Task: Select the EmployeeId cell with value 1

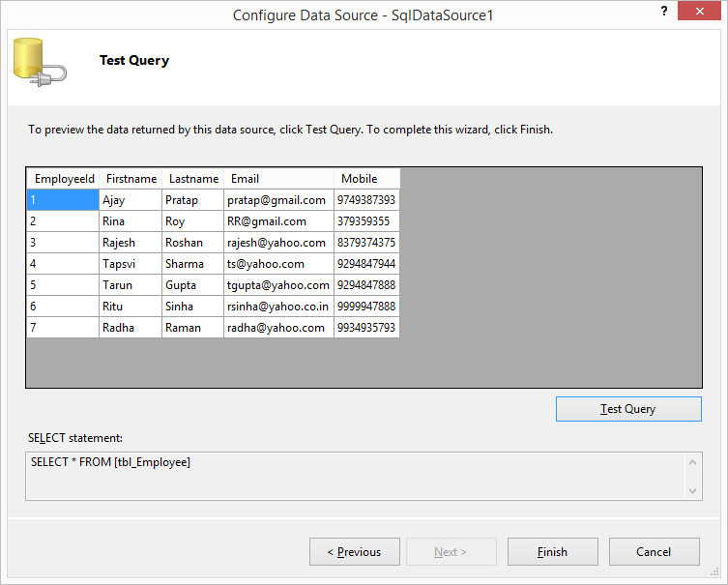Action: point(63,200)
